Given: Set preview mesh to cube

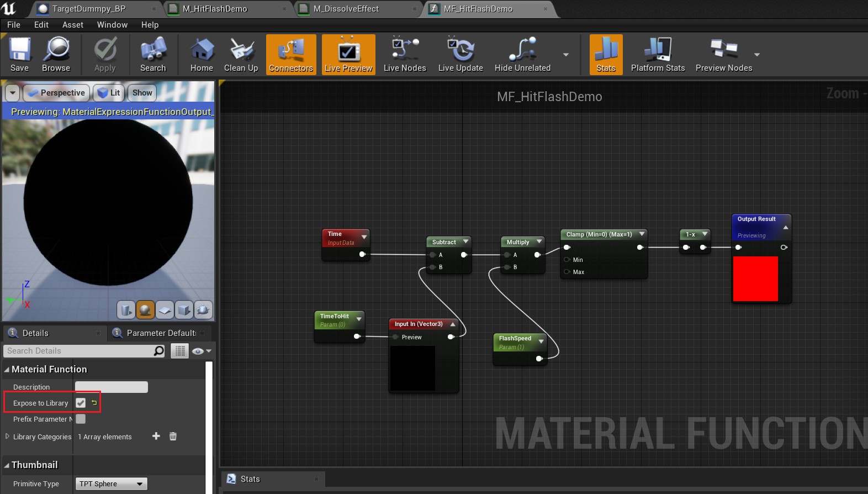Looking at the screenshot, I should point(184,310).
